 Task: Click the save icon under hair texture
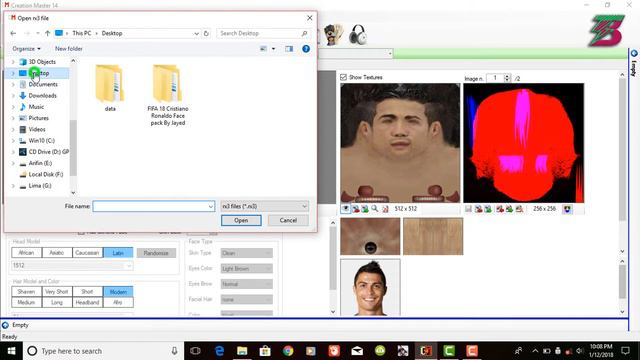(468, 209)
